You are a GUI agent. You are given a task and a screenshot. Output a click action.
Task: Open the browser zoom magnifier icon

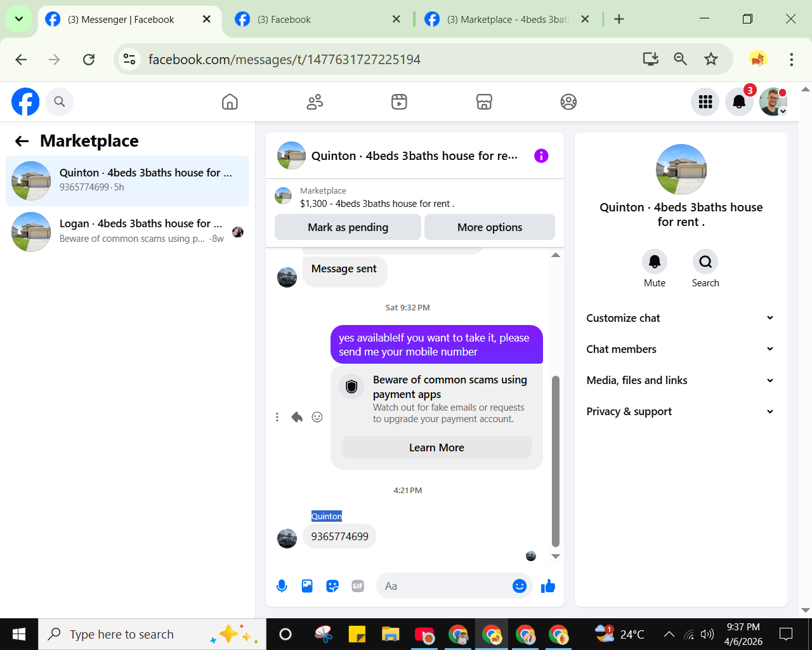tap(680, 59)
